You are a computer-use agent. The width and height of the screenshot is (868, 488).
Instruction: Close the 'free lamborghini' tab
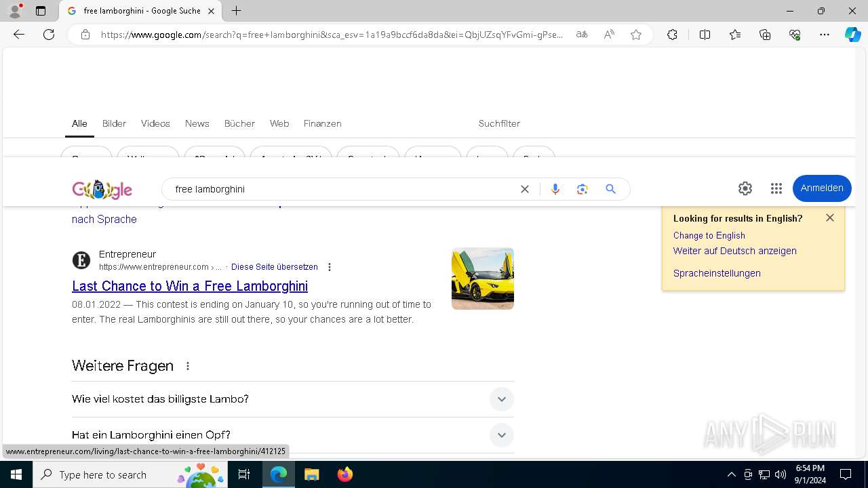[x=211, y=11]
